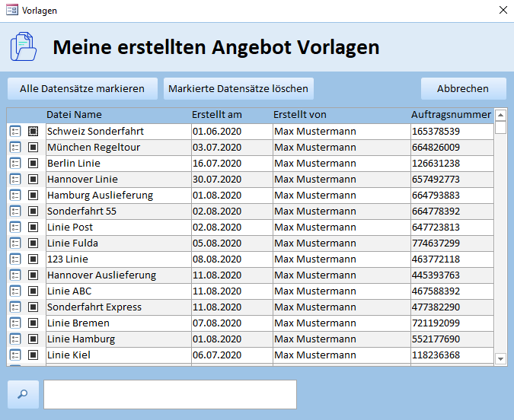Screen dimensions: 514x420
Task: Click the Abbrechen button
Action: pos(463,89)
